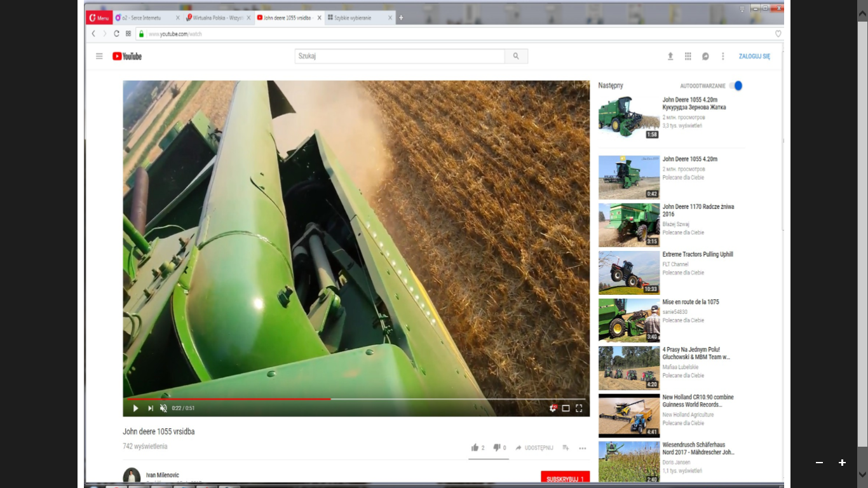Open the 4:20 4 Prasy thumbnail
The width and height of the screenshot is (868, 488).
coord(629,368)
